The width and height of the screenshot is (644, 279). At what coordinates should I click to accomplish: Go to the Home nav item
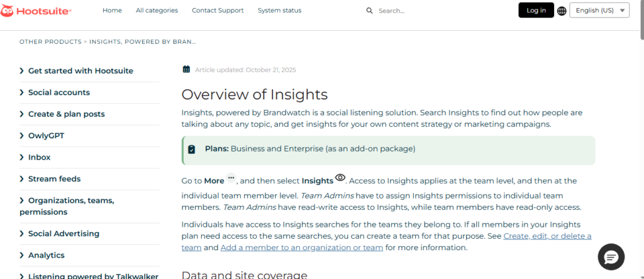click(112, 11)
